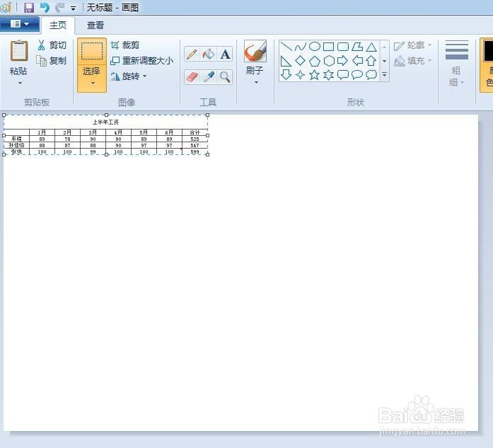Click the 剪切 button
493x448 pixels.
[x=52, y=45]
